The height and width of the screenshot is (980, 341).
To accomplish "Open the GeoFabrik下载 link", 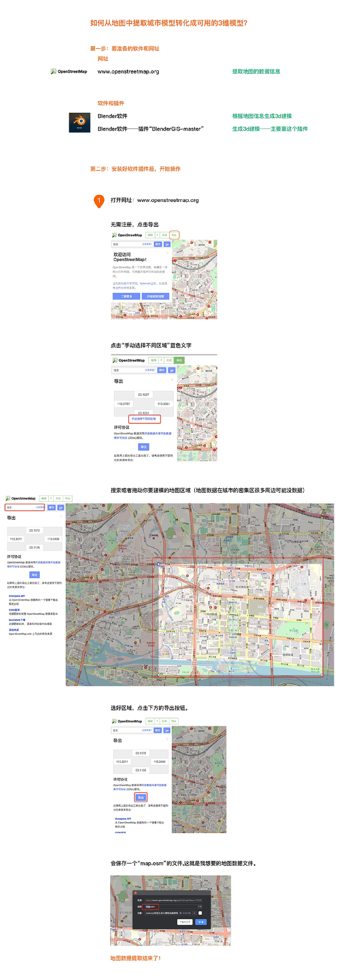I will (17, 620).
